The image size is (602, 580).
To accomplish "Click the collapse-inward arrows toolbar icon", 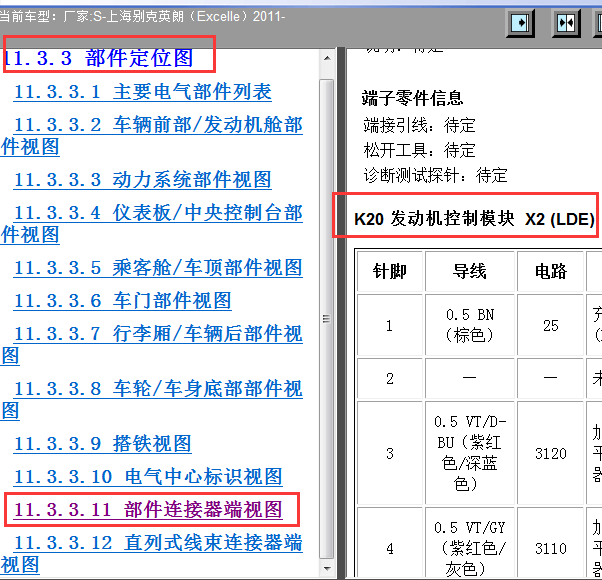I will (566, 23).
